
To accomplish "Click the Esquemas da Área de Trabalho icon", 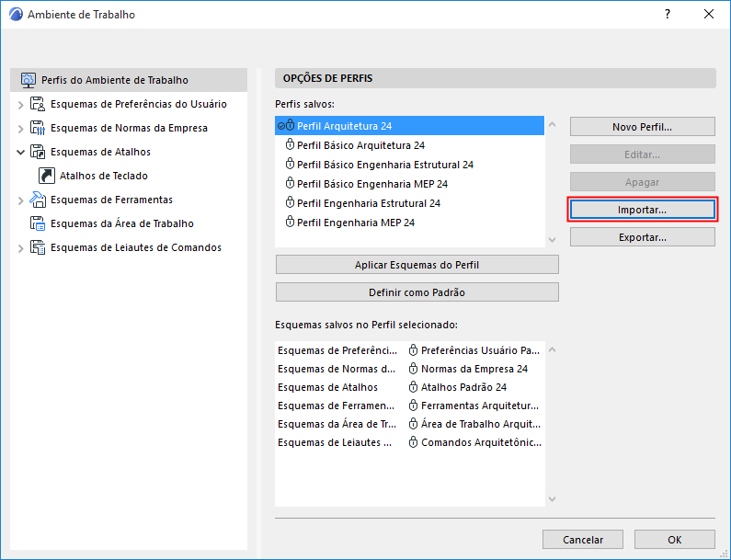I will tap(38, 223).
